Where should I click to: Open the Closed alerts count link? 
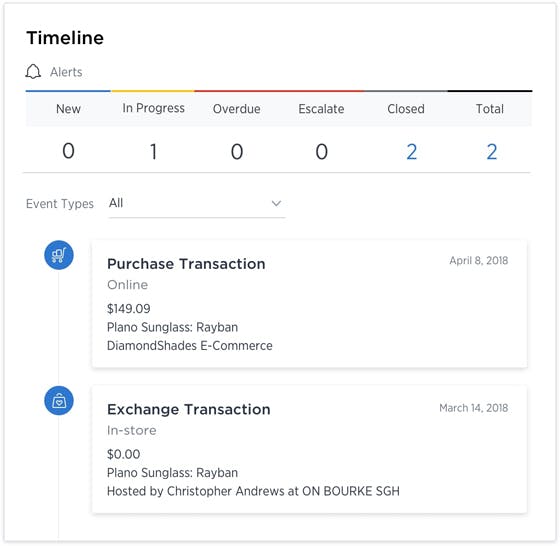pyautogui.click(x=412, y=152)
